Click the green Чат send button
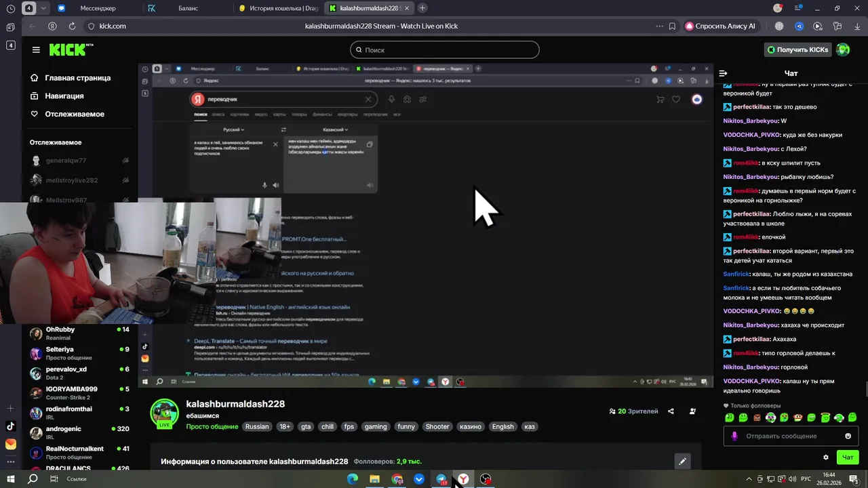This screenshot has height=488, width=868. [848, 457]
